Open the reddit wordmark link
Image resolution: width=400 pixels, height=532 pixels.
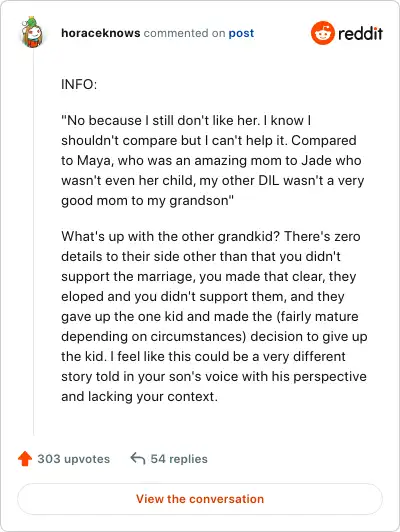point(360,33)
